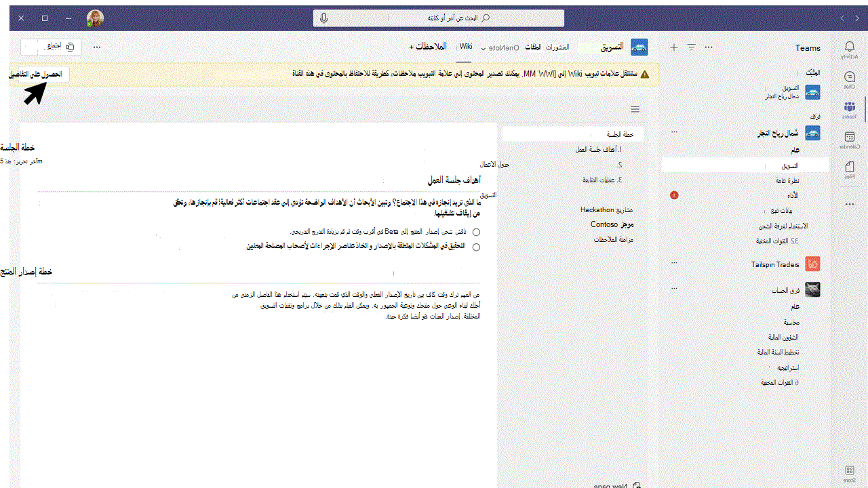Click the search box البحث عن أمر أو كتابته
The width and height of the screenshot is (868, 488).
pos(439,18)
